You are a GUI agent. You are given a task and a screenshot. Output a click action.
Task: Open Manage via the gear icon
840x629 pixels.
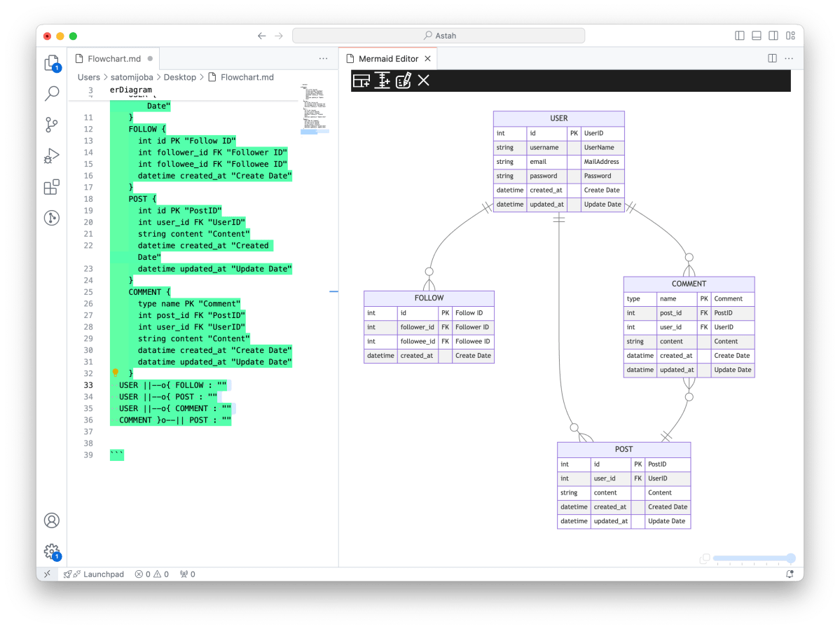pos(51,551)
